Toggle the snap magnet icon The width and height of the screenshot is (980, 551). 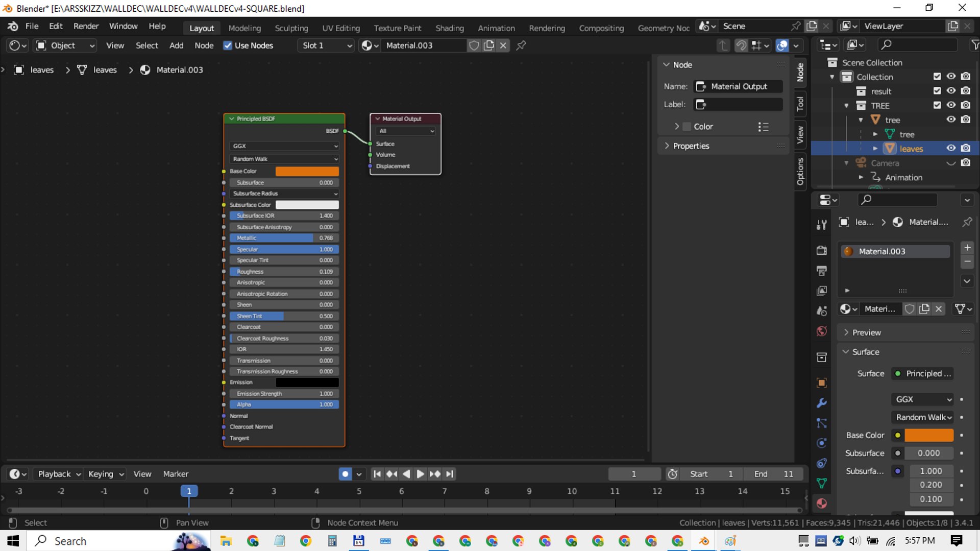point(741,45)
